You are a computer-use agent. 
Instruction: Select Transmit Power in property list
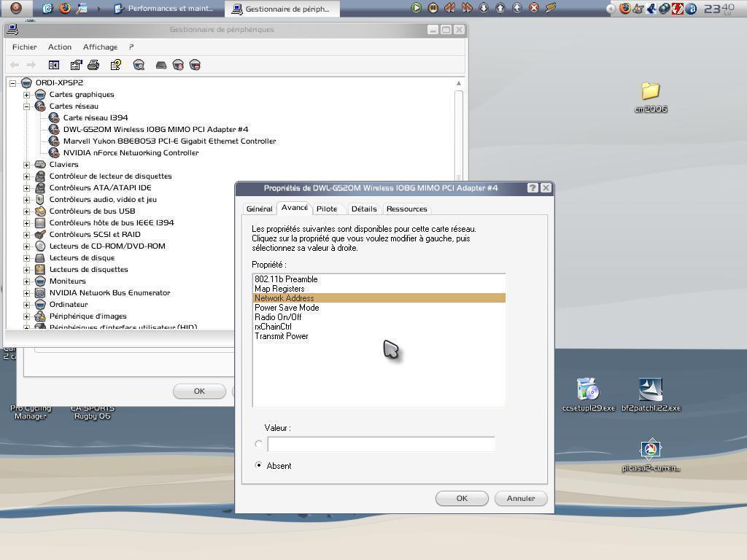(x=282, y=336)
